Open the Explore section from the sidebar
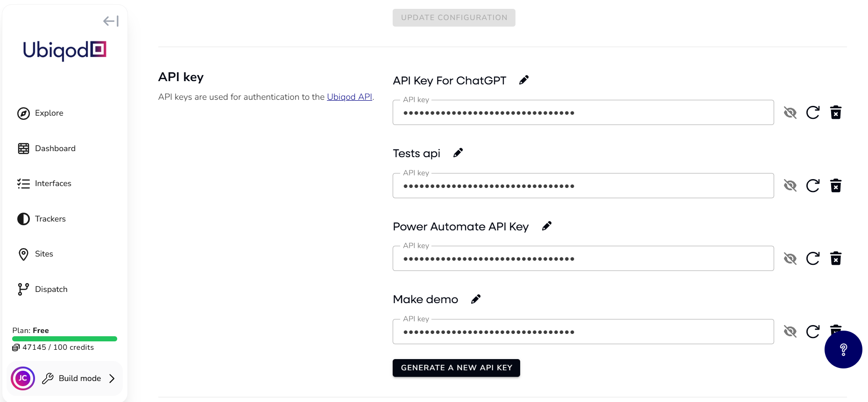Screen dimensions: 868x402 pos(49,113)
